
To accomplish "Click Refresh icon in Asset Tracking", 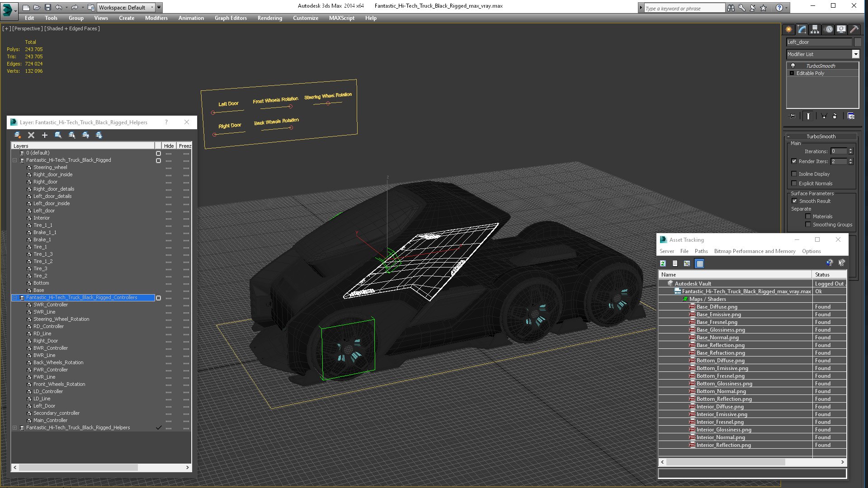I will 663,263.
